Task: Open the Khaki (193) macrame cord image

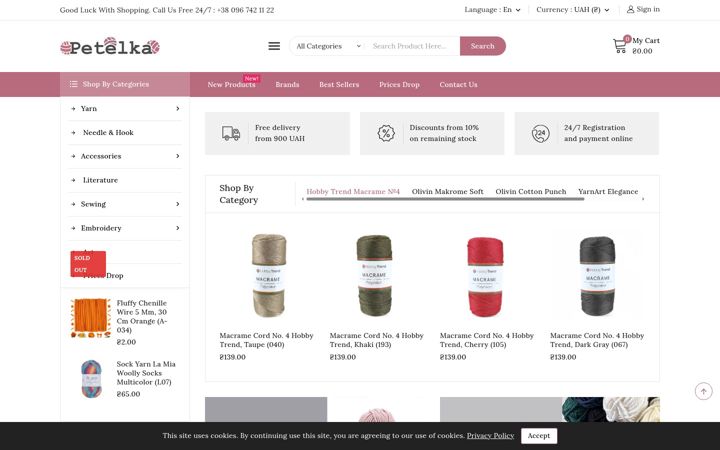Action: click(x=375, y=276)
